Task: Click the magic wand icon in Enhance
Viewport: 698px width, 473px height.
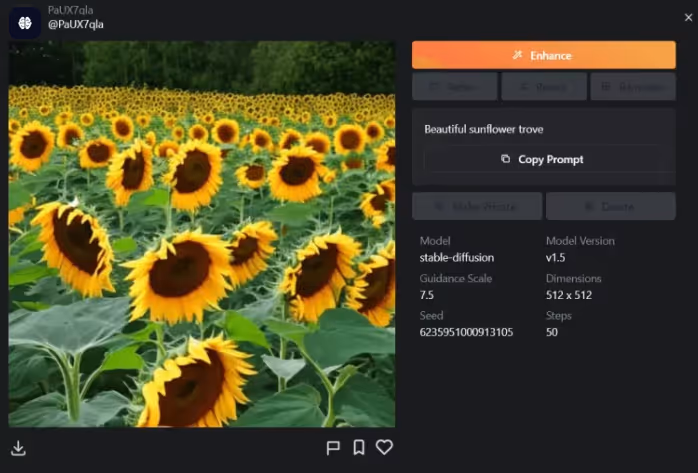Action: coord(517,55)
